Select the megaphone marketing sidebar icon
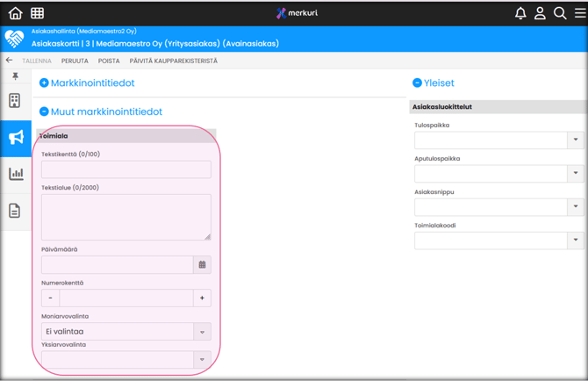588x381 pixels. (x=16, y=137)
